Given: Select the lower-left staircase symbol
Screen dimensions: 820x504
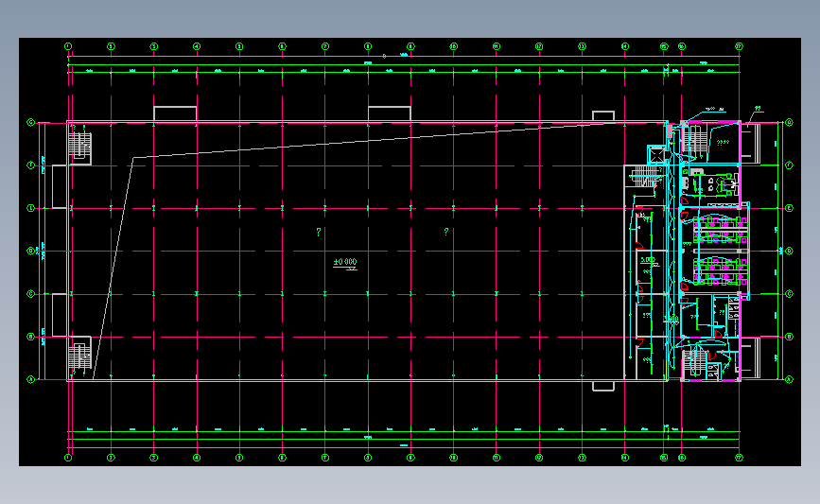Looking at the screenshot, I should coord(80,356).
